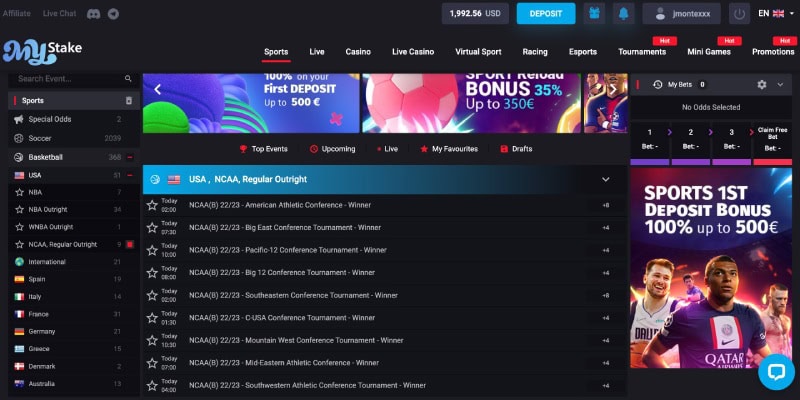The height and width of the screenshot is (400, 800).
Task: Expand +8 markets for American Athletic Conference
Action: click(606, 205)
